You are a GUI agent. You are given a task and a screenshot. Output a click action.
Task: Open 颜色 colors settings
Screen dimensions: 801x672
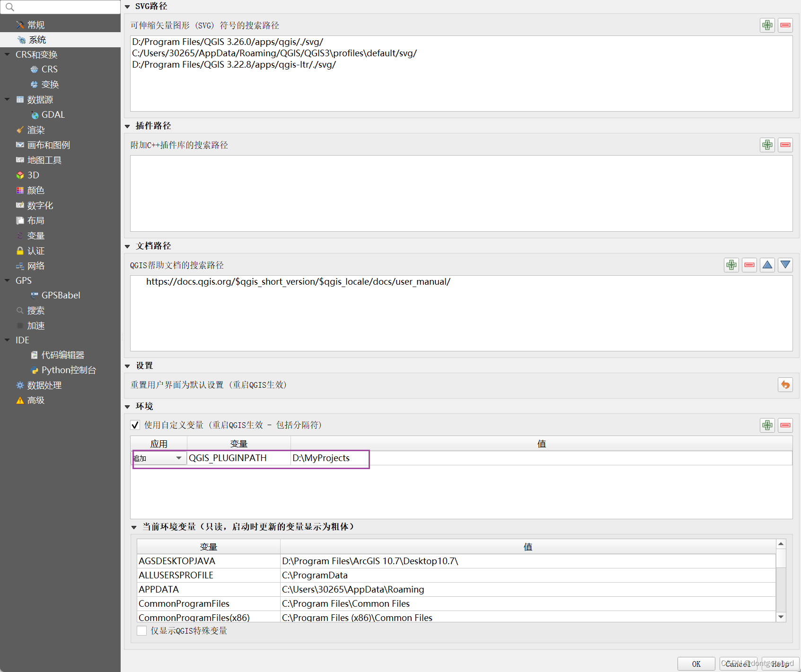[36, 190]
